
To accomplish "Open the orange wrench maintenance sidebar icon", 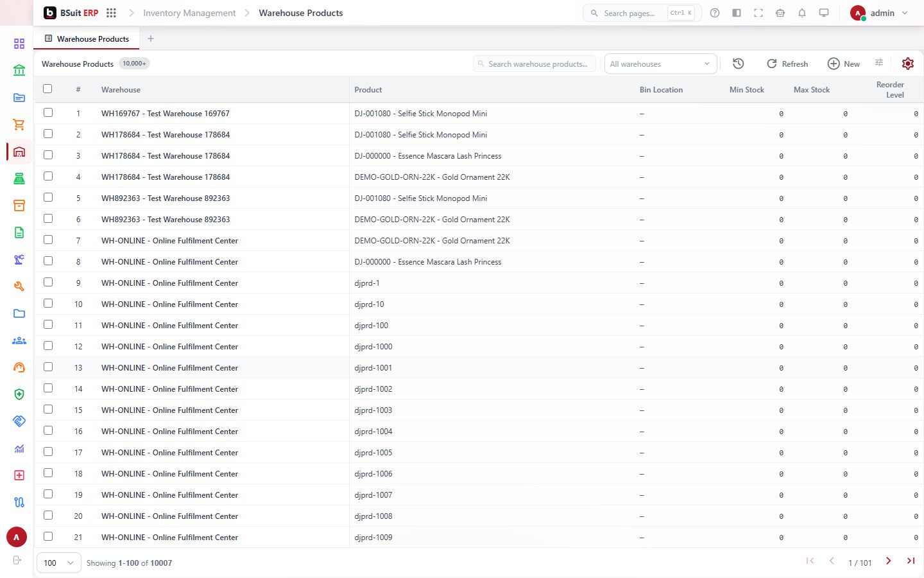I will click(19, 286).
